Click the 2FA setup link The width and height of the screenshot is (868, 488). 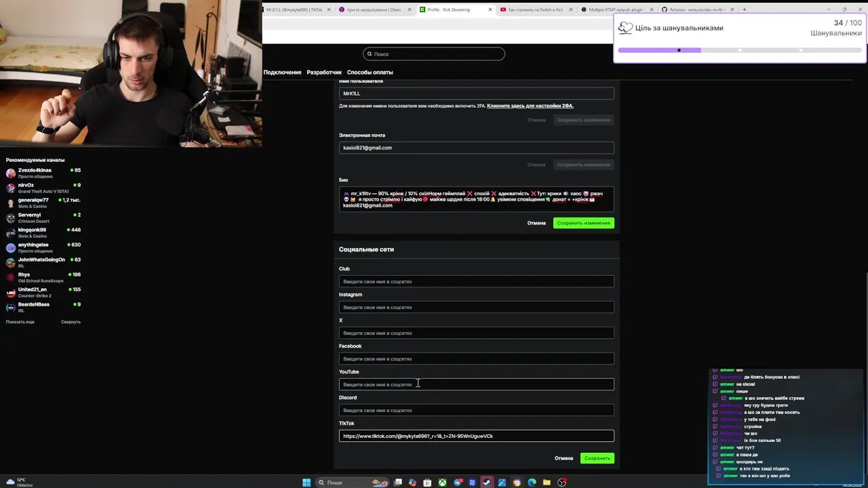530,106
